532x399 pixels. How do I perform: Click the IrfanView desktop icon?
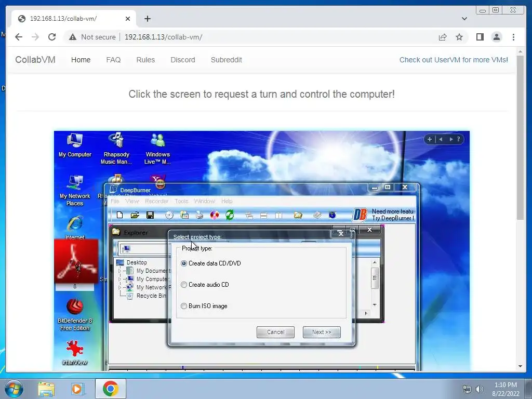tap(75, 353)
